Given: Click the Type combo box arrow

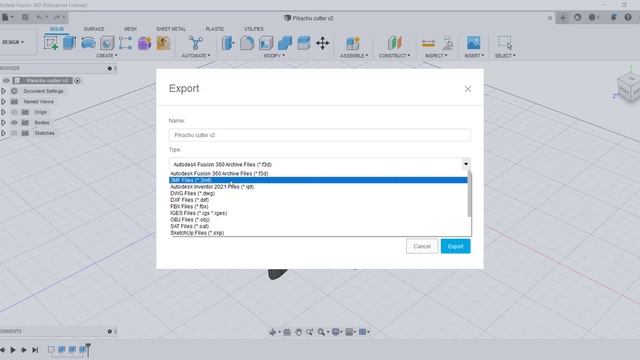Looking at the screenshot, I should (466, 164).
